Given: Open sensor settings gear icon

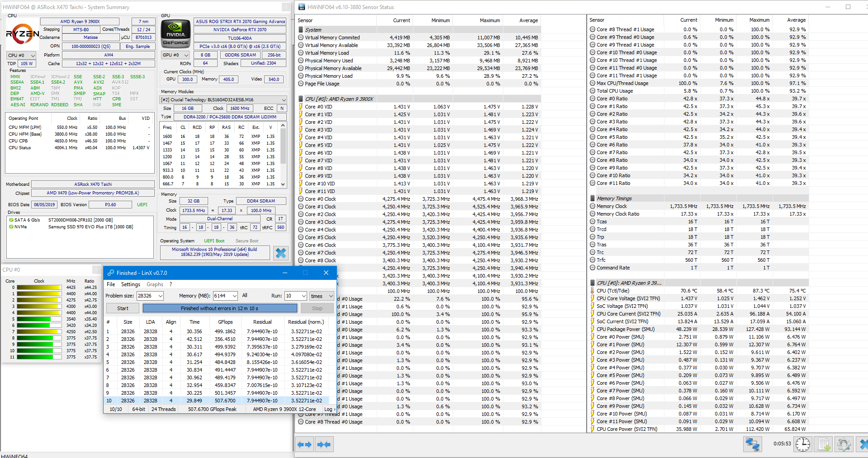Looking at the screenshot, I should pyautogui.click(x=844, y=444).
